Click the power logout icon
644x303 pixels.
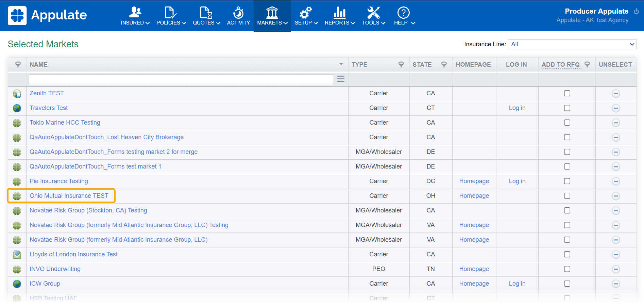click(636, 11)
